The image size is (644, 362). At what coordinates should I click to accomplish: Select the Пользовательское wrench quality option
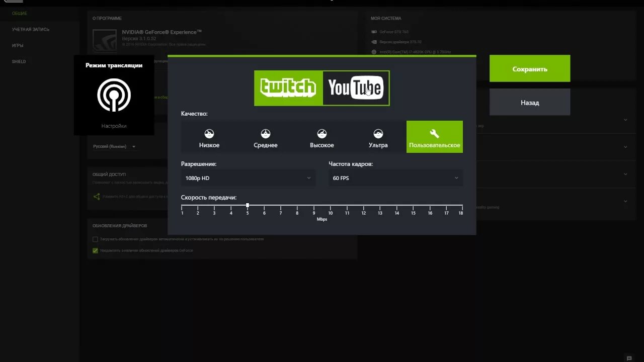pyautogui.click(x=435, y=137)
